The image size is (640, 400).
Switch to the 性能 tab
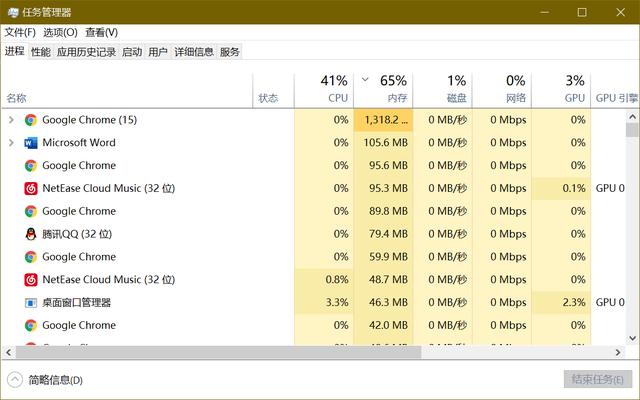[x=40, y=52]
